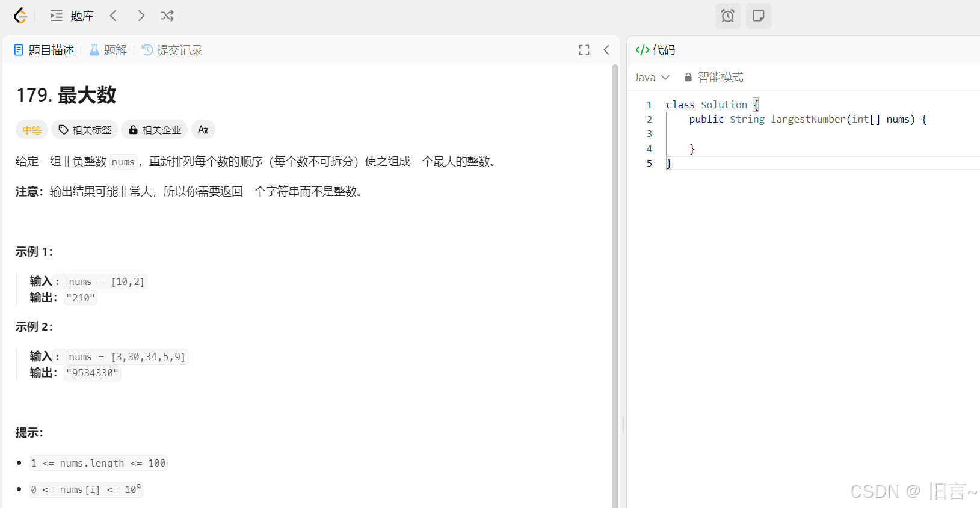Switch to the 题目描述 tab

[x=45, y=50]
